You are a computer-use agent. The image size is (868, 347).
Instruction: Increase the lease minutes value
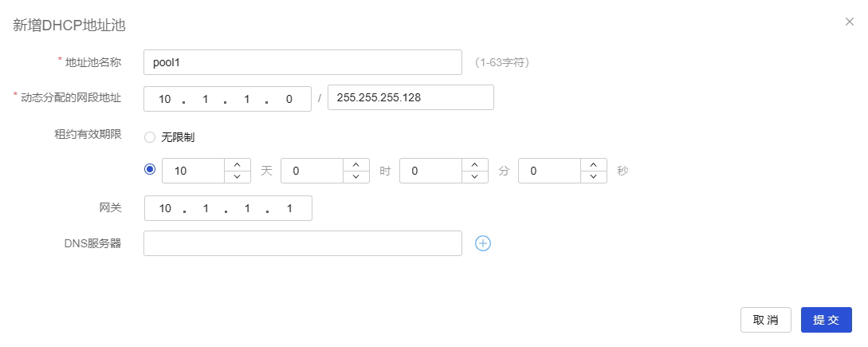click(474, 164)
